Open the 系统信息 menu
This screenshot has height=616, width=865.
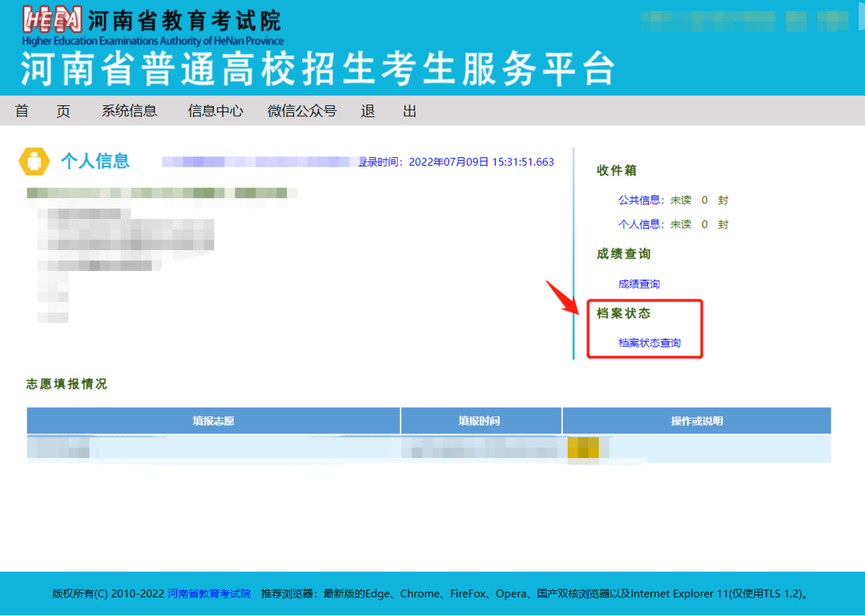coord(128,111)
